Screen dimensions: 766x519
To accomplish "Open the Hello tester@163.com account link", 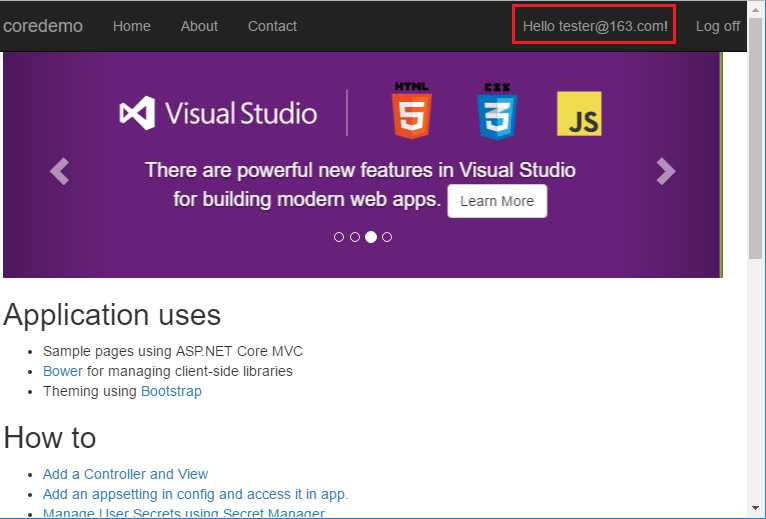I will pos(595,26).
